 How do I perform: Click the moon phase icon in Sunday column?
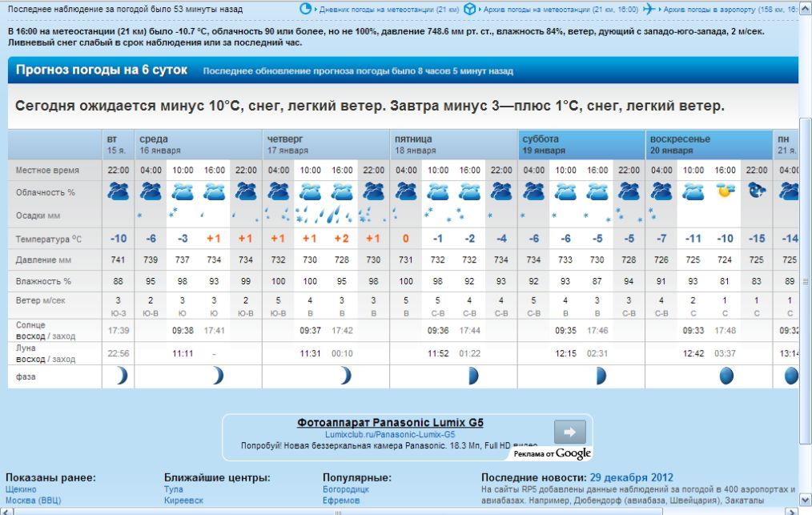[x=726, y=376]
